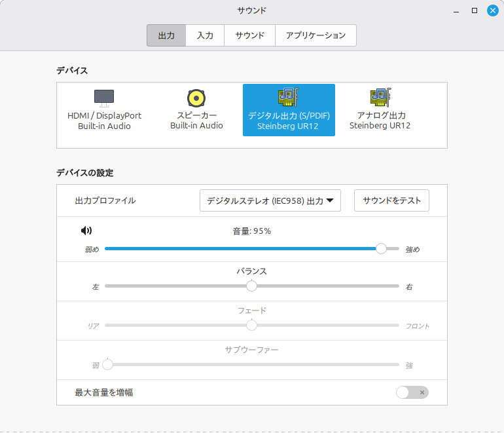Minimize the サウンド window
Screen dimensions: 504x433
pos(456,10)
